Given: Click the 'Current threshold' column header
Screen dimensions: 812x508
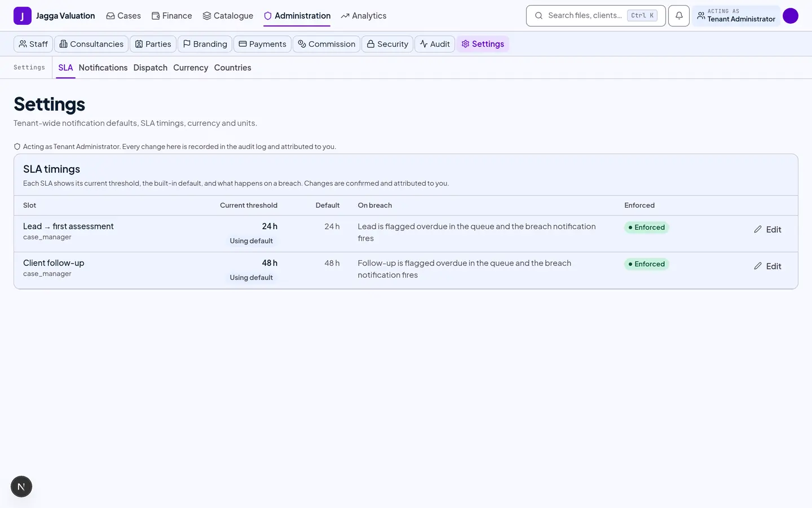Looking at the screenshot, I should 249,205.
